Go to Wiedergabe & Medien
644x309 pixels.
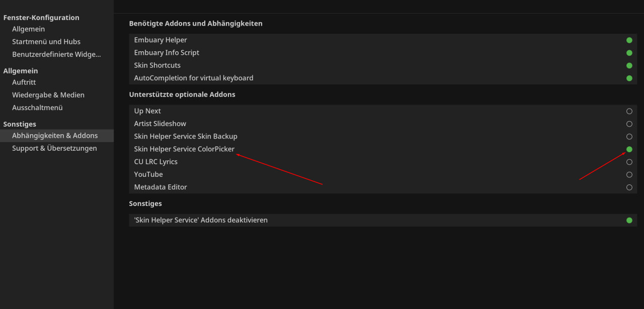[48, 95]
